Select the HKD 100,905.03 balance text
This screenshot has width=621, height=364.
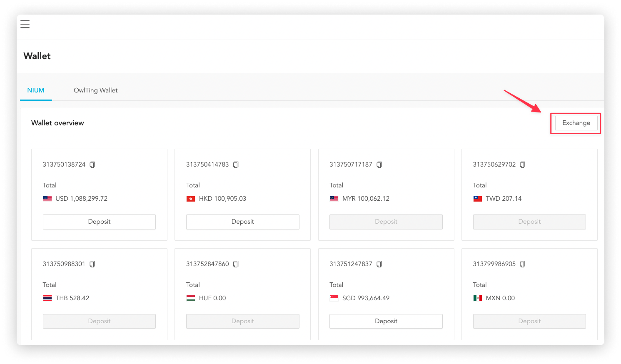coord(222,199)
